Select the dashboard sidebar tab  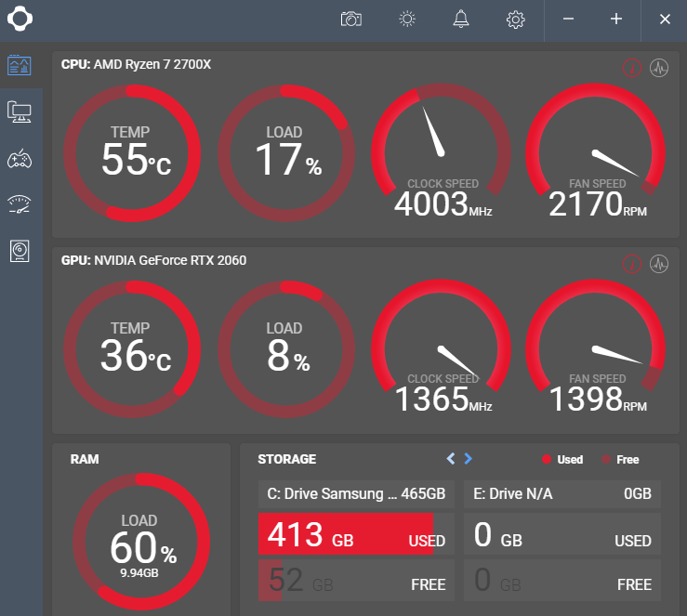pos(20,66)
